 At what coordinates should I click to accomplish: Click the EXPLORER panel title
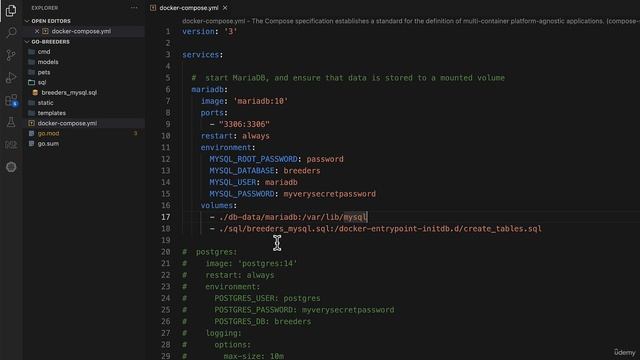coord(44,8)
